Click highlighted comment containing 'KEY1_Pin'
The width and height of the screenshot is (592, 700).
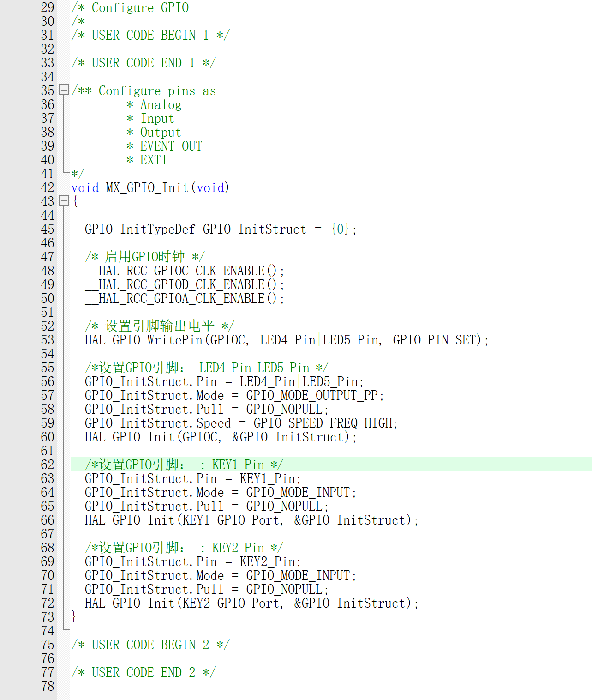pos(184,465)
